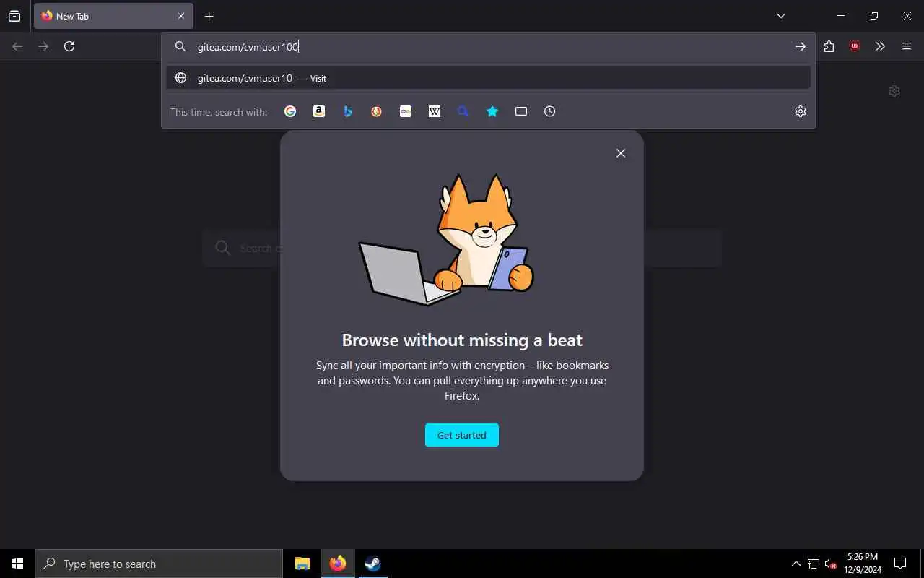924x578 pixels.
Task: Search in open Tabs icon
Action: [x=521, y=111]
